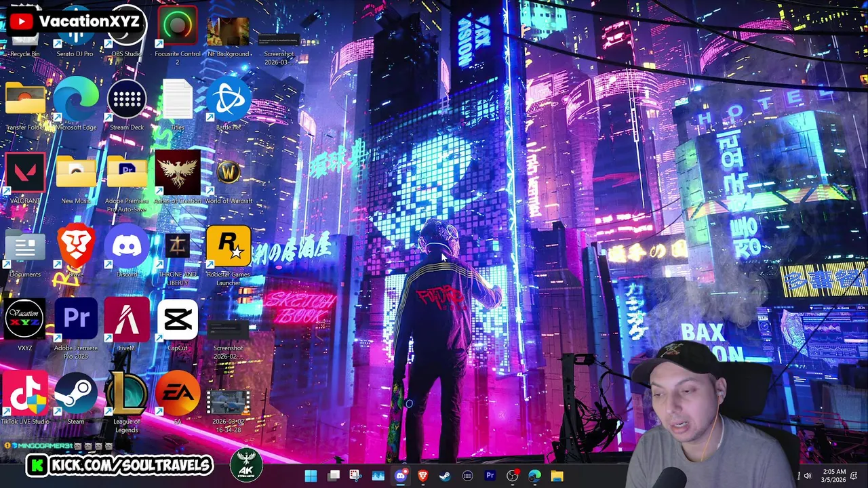Launch THRONE AND LIBERTY shortcut

[178, 259]
